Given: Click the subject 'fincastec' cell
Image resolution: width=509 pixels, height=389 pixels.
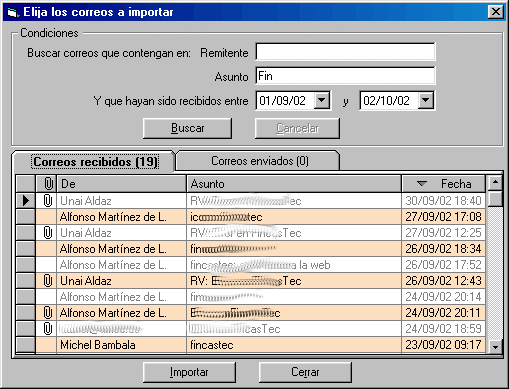Looking at the screenshot, I should pyautogui.click(x=294, y=345).
